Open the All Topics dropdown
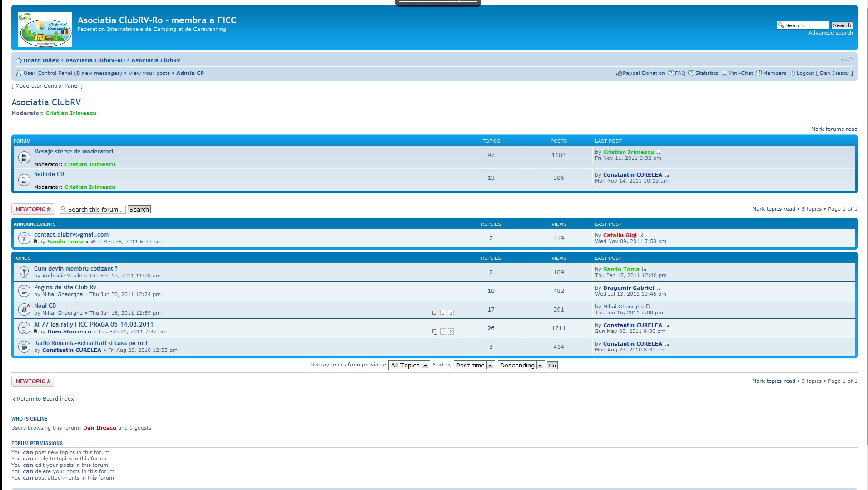The height and width of the screenshot is (490, 868). coord(409,366)
